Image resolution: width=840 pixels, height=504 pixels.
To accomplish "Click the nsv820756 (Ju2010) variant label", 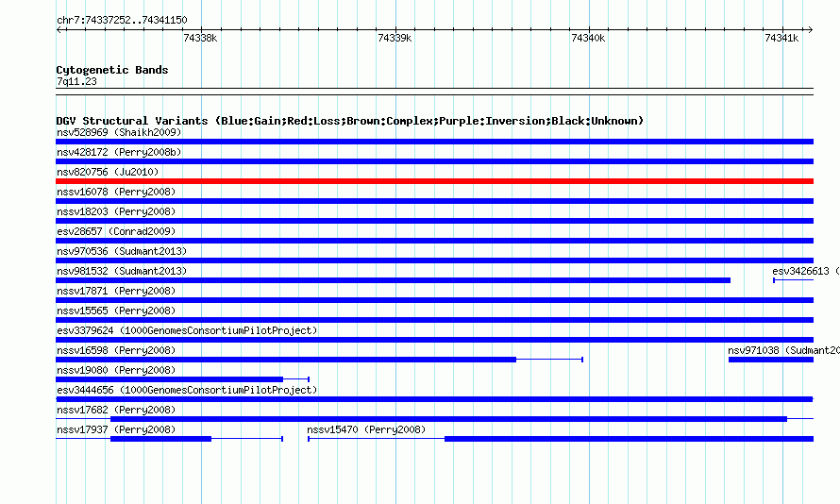I will (108, 172).
